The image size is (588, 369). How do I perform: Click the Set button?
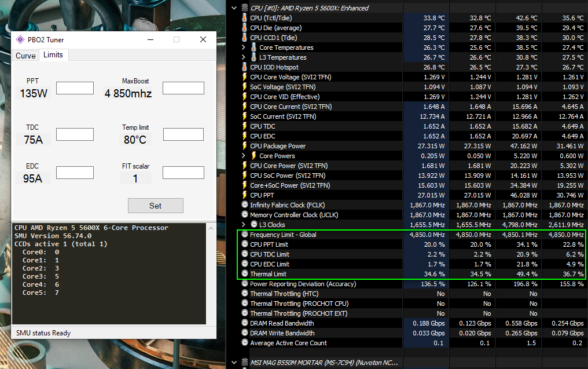pos(156,206)
